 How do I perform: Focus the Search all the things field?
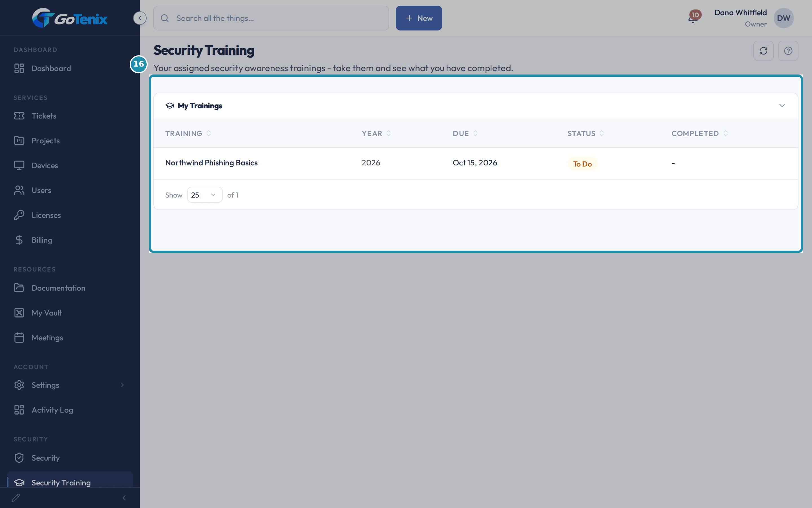point(271,18)
